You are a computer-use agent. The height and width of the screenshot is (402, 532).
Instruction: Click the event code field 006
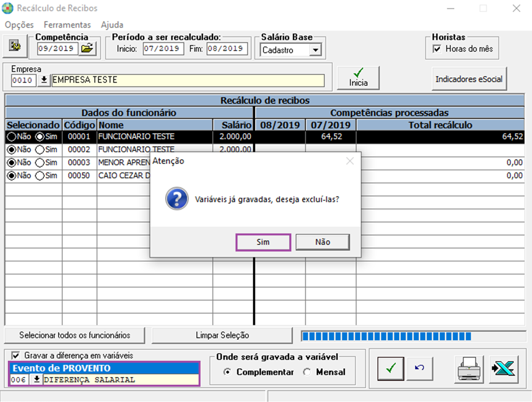click(x=19, y=380)
